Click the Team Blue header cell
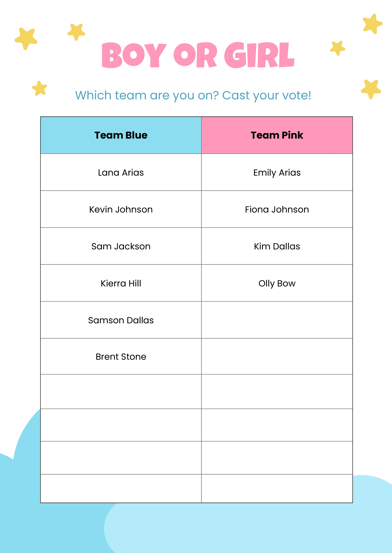Image resolution: width=392 pixels, height=553 pixels. tap(121, 135)
